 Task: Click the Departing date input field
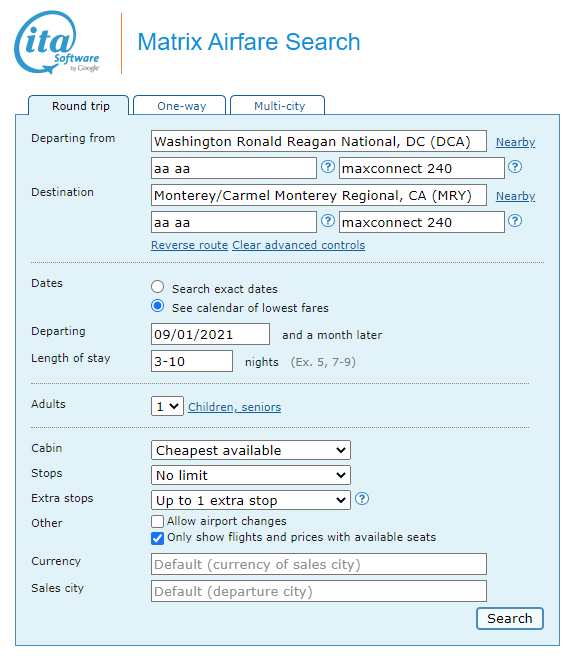[210, 334]
